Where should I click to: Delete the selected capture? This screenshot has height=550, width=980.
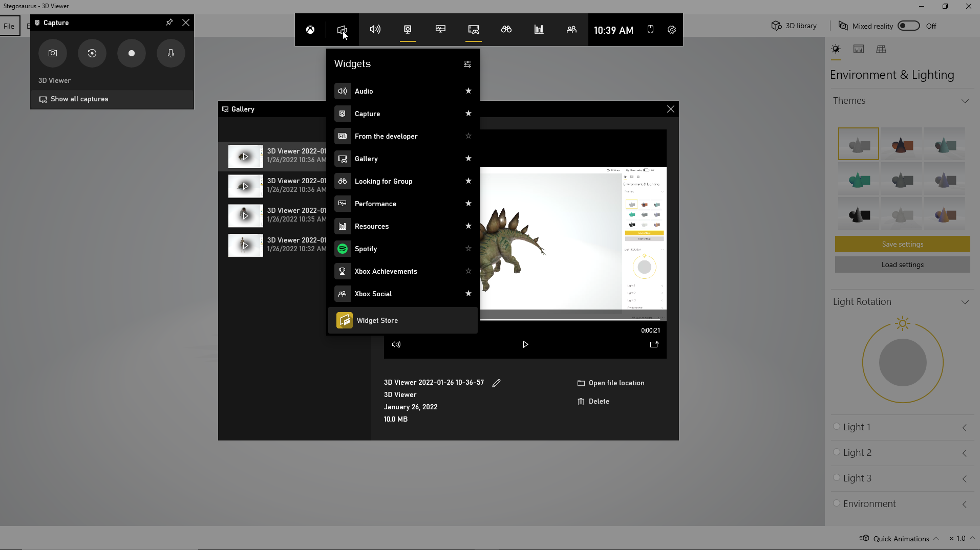click(593, 402)
